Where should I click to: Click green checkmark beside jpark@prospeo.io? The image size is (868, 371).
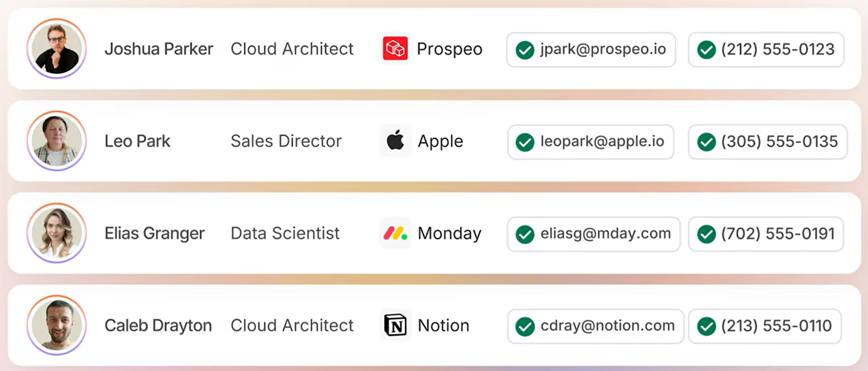(525, 50)
